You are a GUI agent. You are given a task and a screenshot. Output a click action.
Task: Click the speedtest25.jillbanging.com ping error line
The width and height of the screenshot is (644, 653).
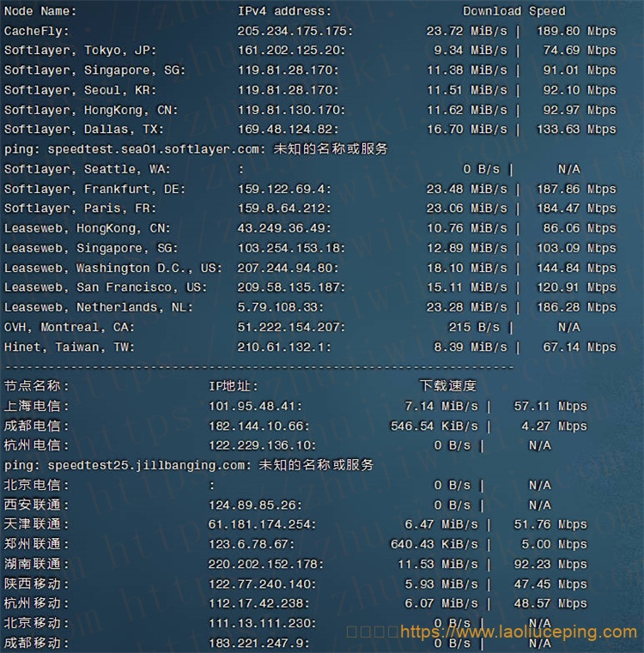tap(189, 465)
